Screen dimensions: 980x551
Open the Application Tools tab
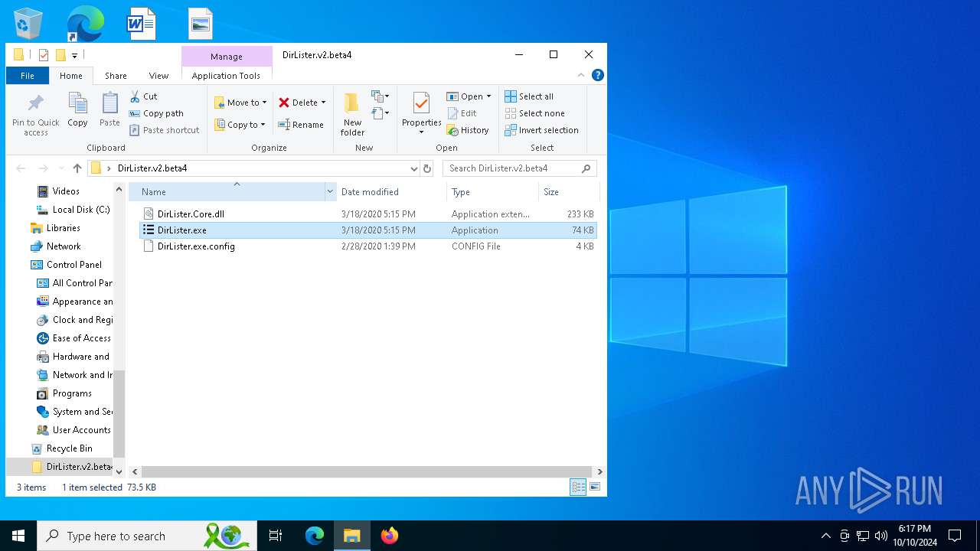pos(226,76)
